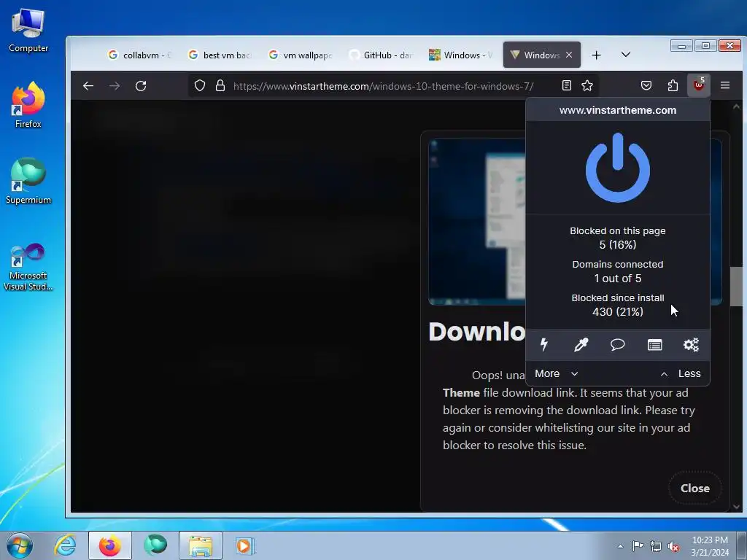Click the page vertical scrollbar thumb
747x560 pixels.
point(736,286)
